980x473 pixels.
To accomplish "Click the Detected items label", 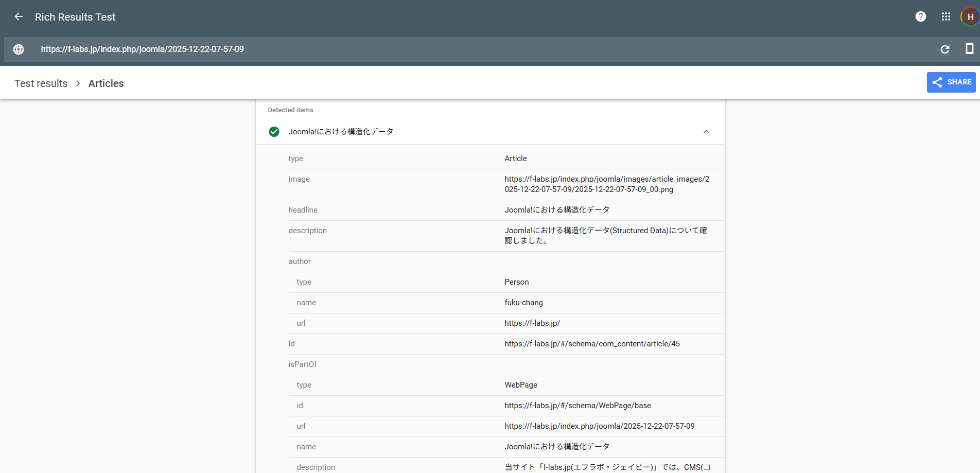I will coord(290,110).
